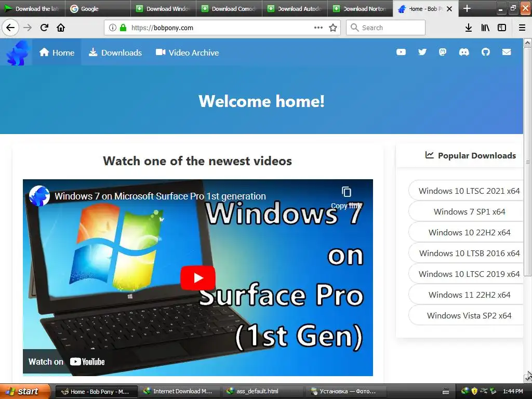
Task: Click scrollbar up arrow
Action: 528,43
